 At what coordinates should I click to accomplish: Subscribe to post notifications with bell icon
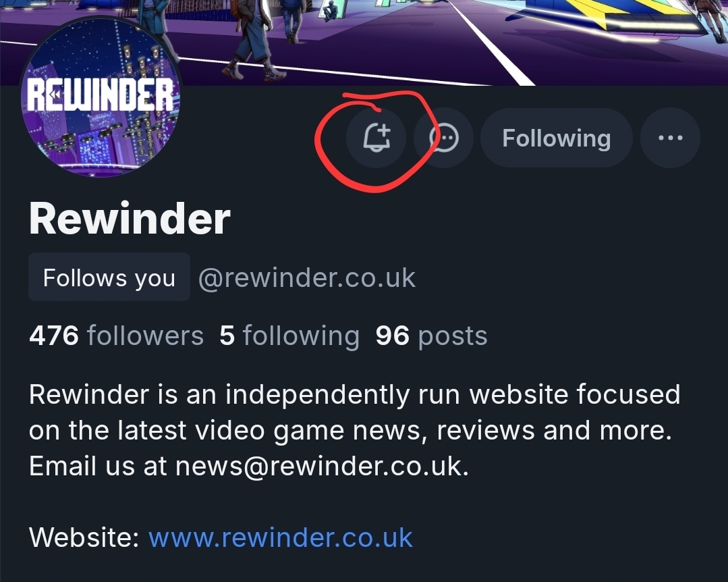[376, 138]
